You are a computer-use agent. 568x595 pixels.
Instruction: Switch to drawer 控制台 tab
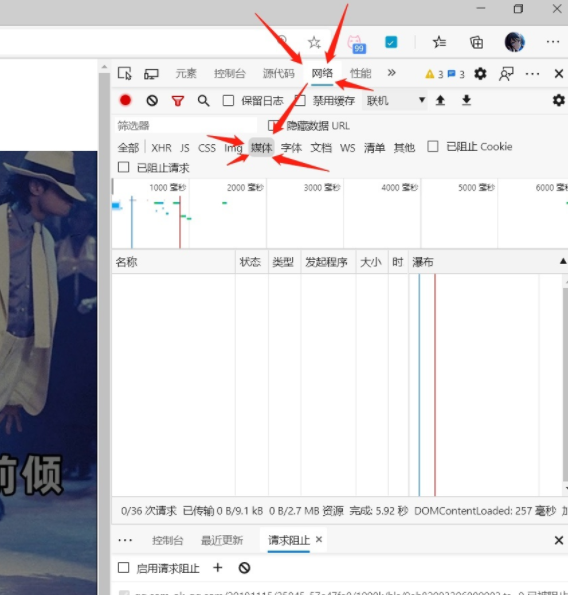168,540
